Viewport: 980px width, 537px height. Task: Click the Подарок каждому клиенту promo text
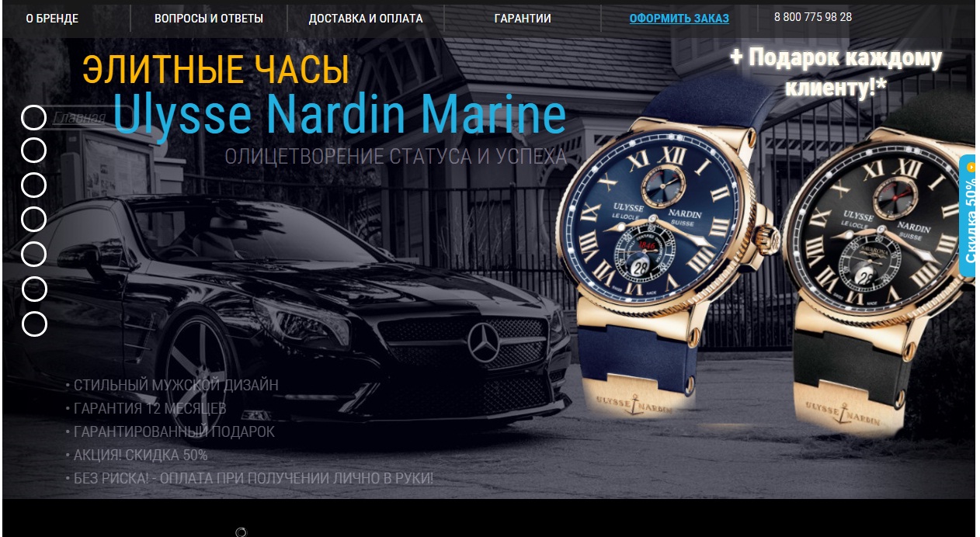[836, 73]
